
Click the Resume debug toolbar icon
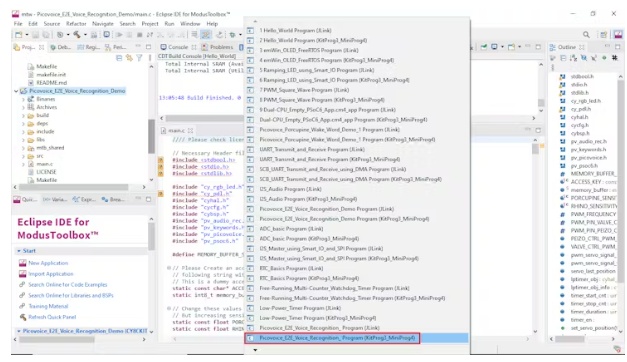pos(119,35)
